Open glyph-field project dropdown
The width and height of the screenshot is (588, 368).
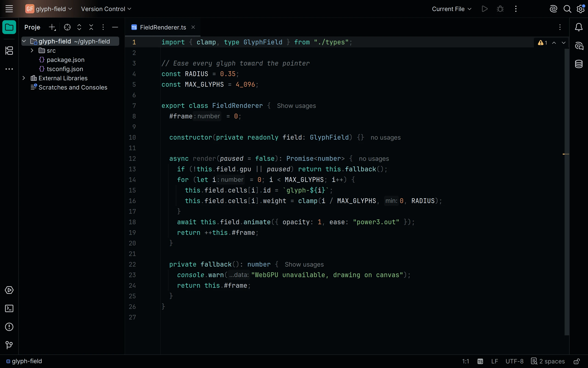tap(49, 9)
